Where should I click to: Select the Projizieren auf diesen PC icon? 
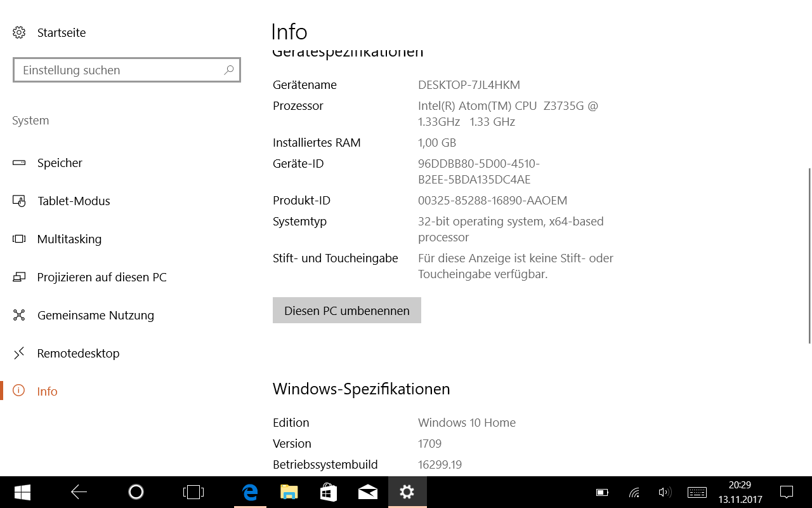click(19, 277)
